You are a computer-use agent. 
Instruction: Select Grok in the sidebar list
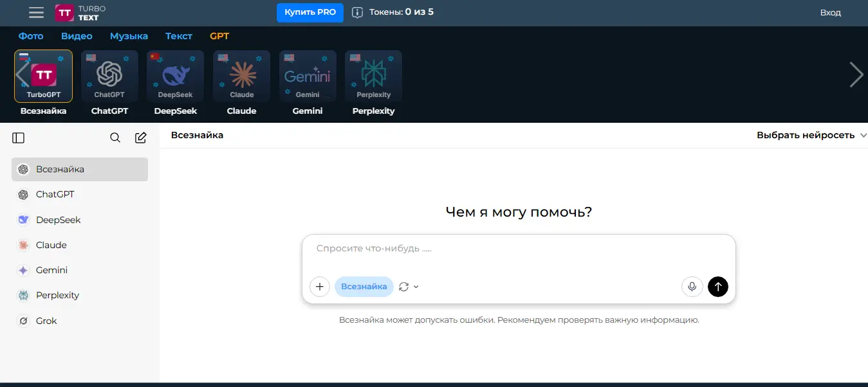[x=46, y=321]
